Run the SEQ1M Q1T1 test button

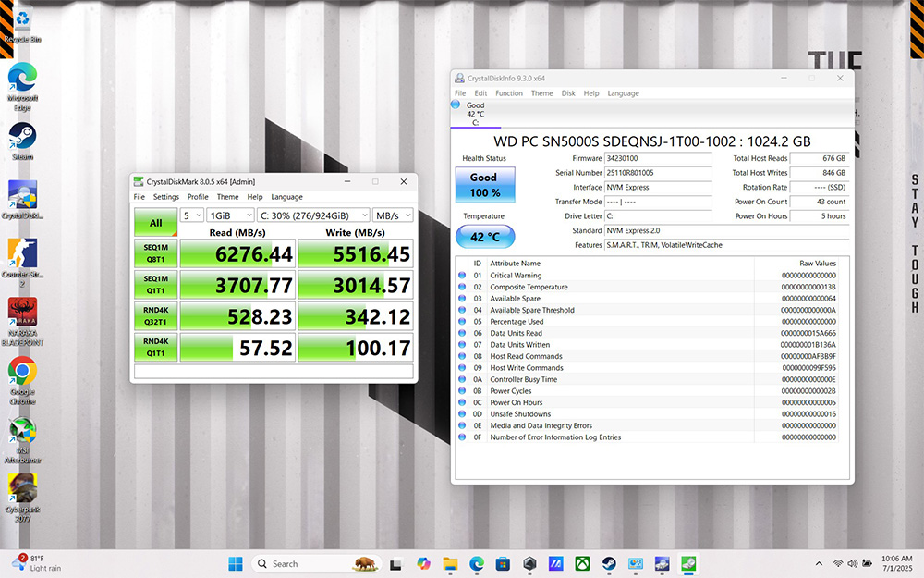tap(155, 285)
